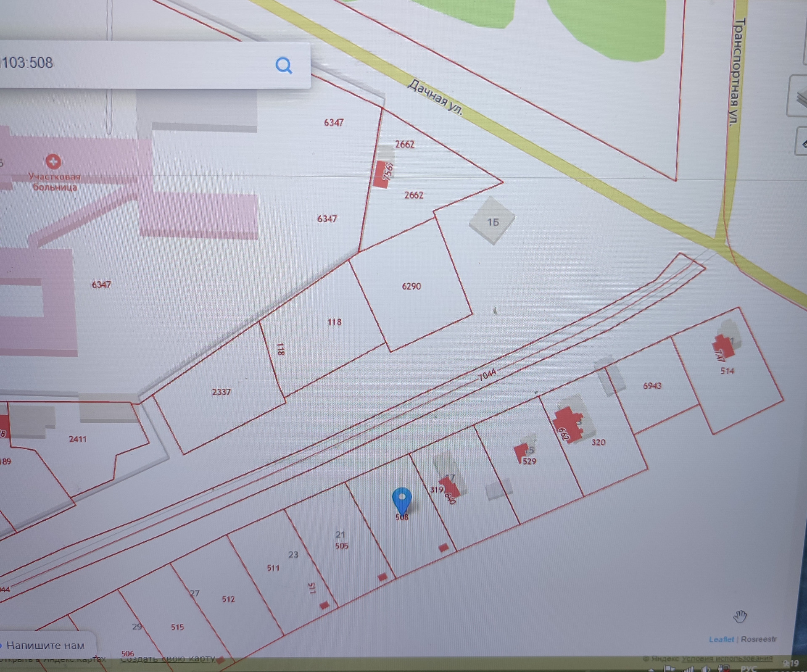Click the search magnifier icon
Viewport: 807px width, 672px height.
(284, 66)
